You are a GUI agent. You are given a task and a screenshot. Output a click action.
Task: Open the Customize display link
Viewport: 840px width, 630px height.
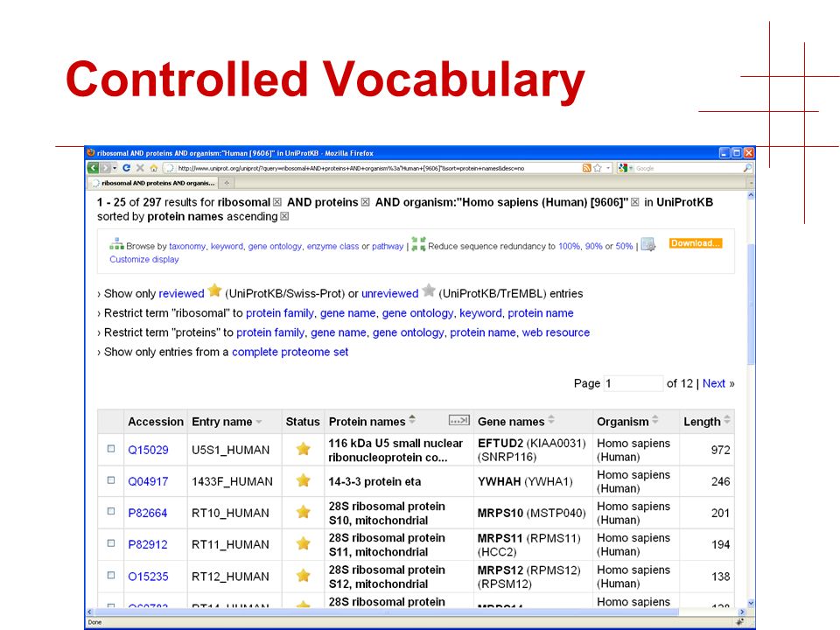144,259
